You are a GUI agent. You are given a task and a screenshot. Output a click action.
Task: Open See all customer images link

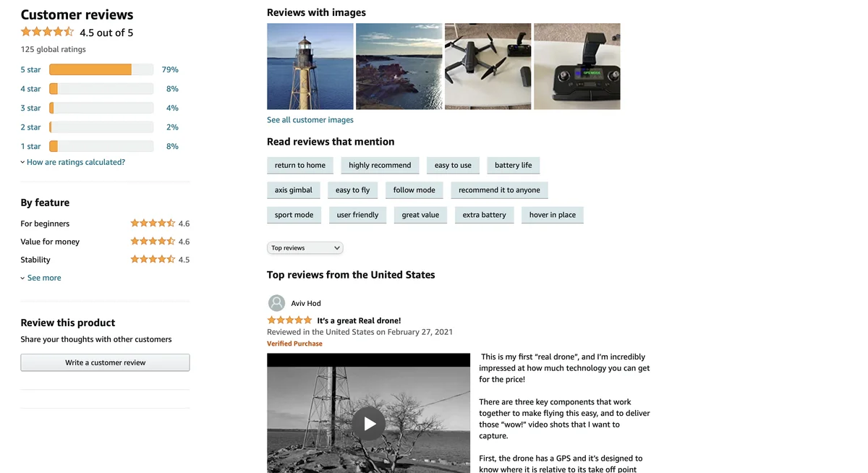[x=310, y=120]
